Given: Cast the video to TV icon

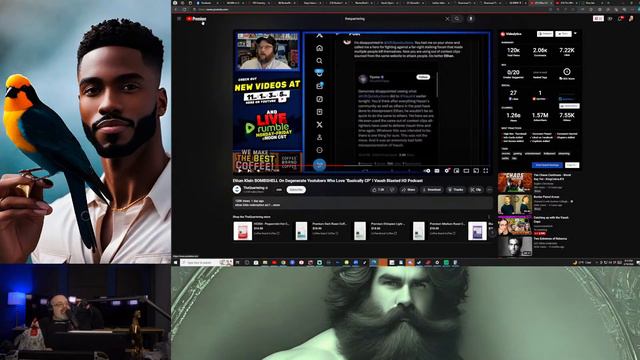Looking at the screenshot, I should [476, 171].
